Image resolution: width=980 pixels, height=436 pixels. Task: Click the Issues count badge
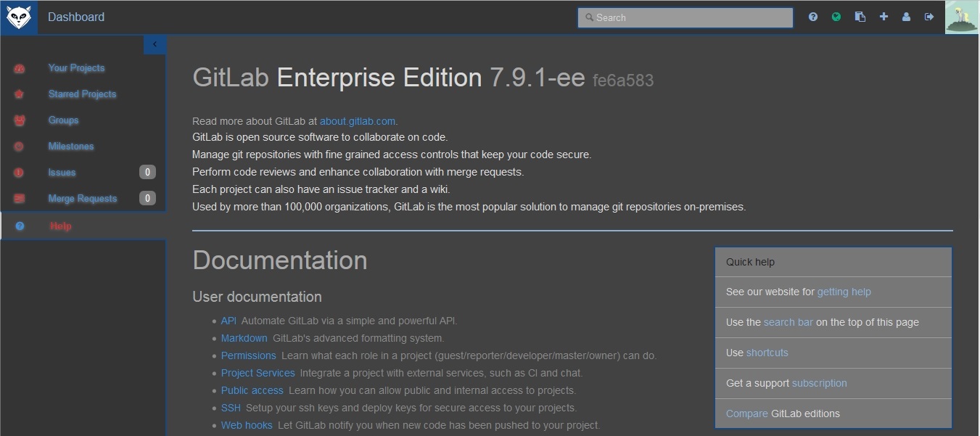point(147,172)
